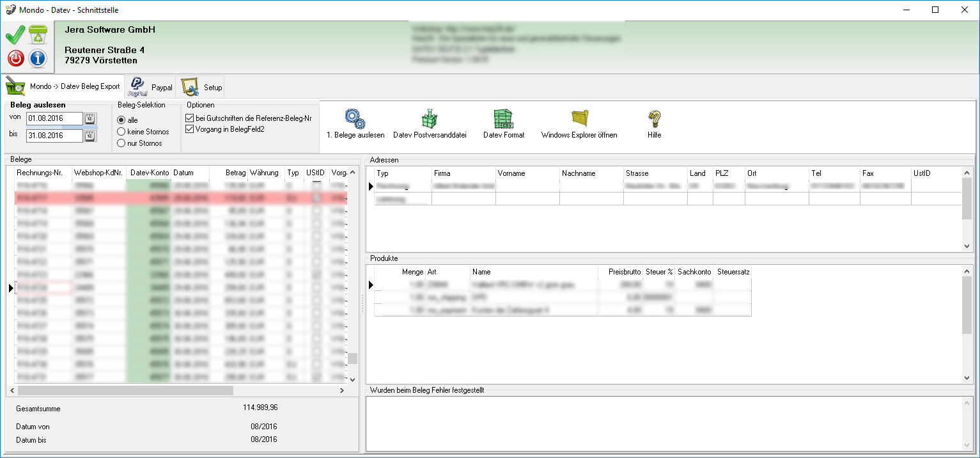Open the blue info icon
Image resolution: width=980 pixels, height=458 pixels.
(38, 58)
